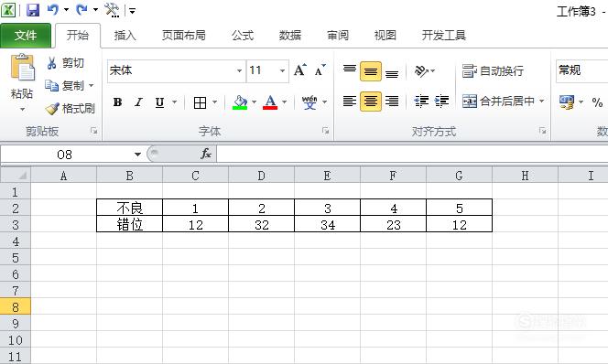Select cell containing 不良

click(129, 208)
